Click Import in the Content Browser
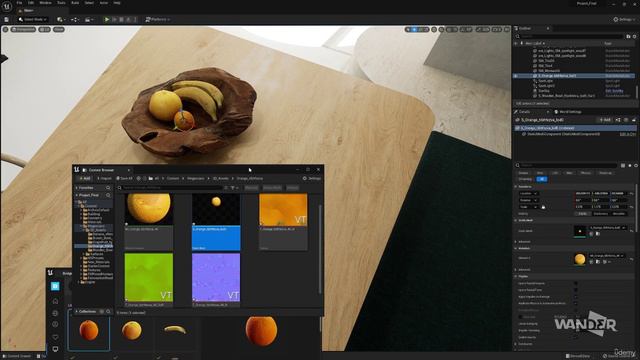This screenshot has height=360, width=640. pos(104,178)
